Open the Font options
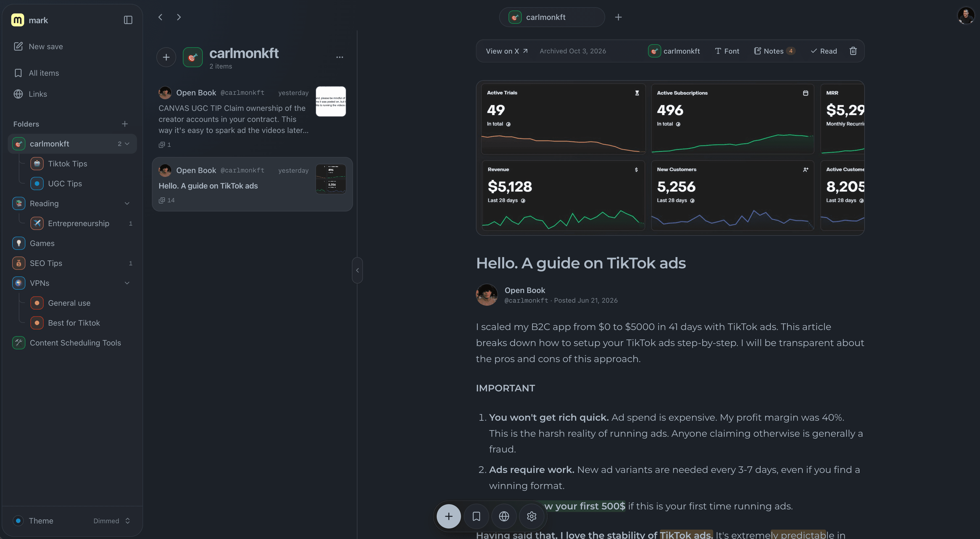The height and width of the screenshot is (539, 980). (727, 51)
